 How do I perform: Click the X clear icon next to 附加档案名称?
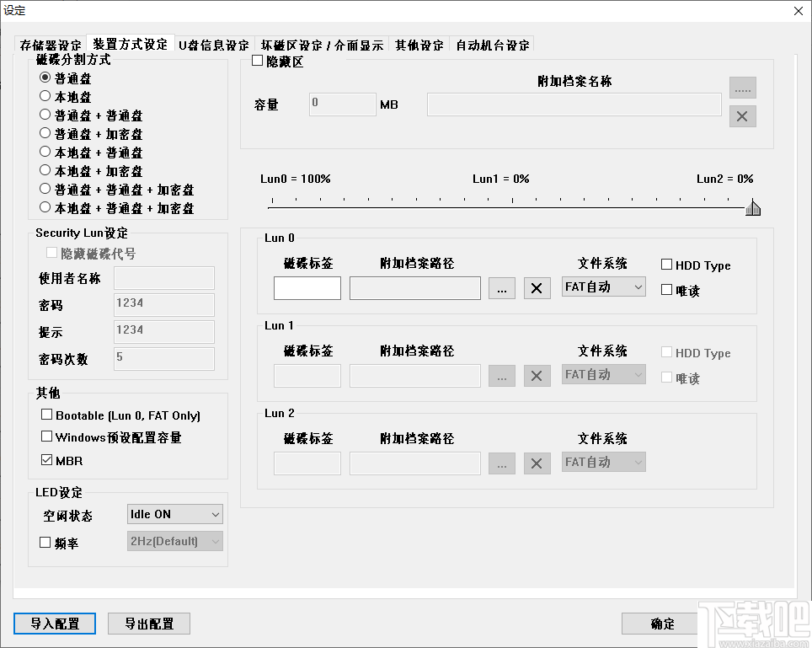pos(742,116)
